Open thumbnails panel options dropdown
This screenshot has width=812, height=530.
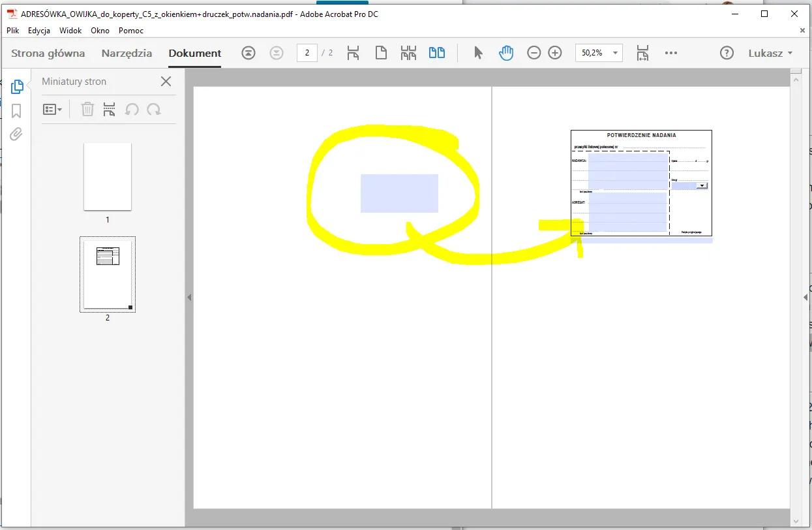[52, 110]
